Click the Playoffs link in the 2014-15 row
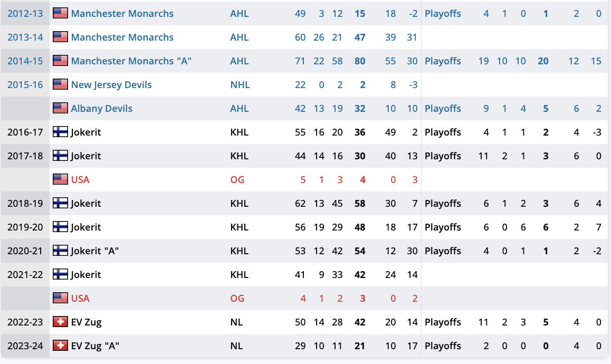This screenshot has height=364, width=611. click(443, 61)
